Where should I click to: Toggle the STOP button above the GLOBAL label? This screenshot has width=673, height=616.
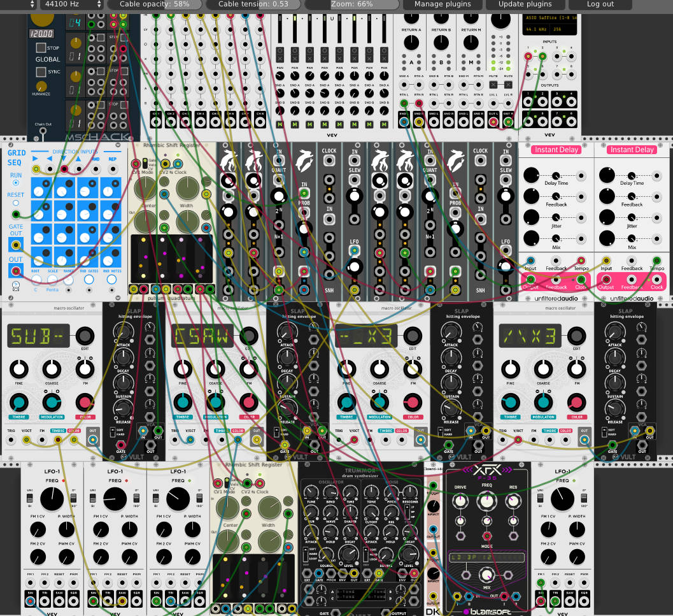(x=41, y=48)
